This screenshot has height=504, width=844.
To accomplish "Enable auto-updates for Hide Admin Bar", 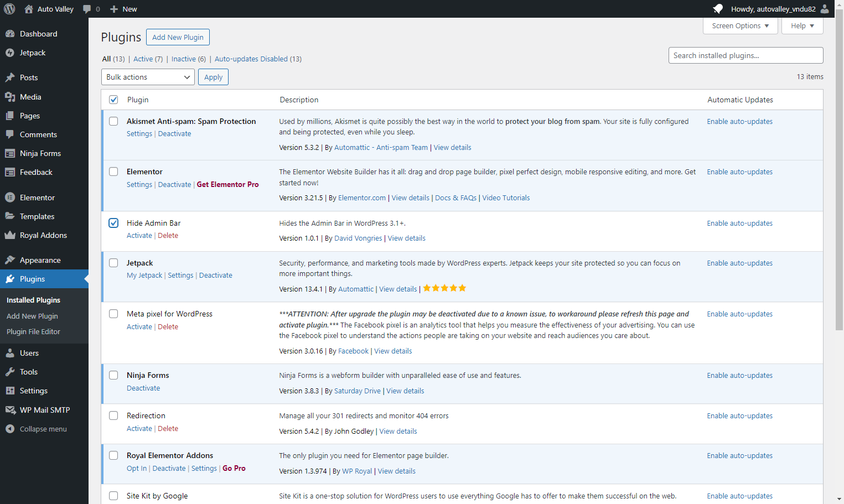I will [739, 223].
